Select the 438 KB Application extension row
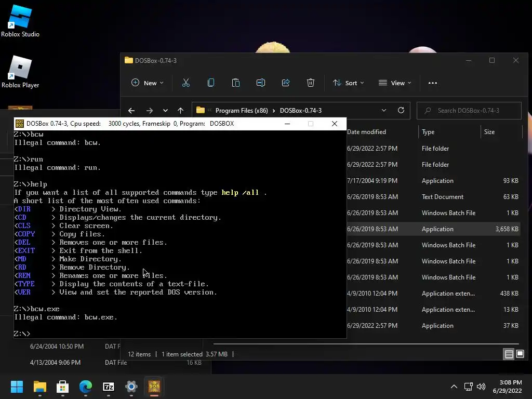The image size is (532, 399). (434, 294)
